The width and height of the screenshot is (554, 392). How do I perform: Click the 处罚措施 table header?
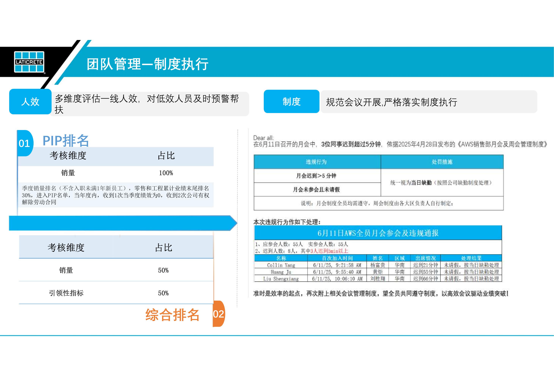442,162
